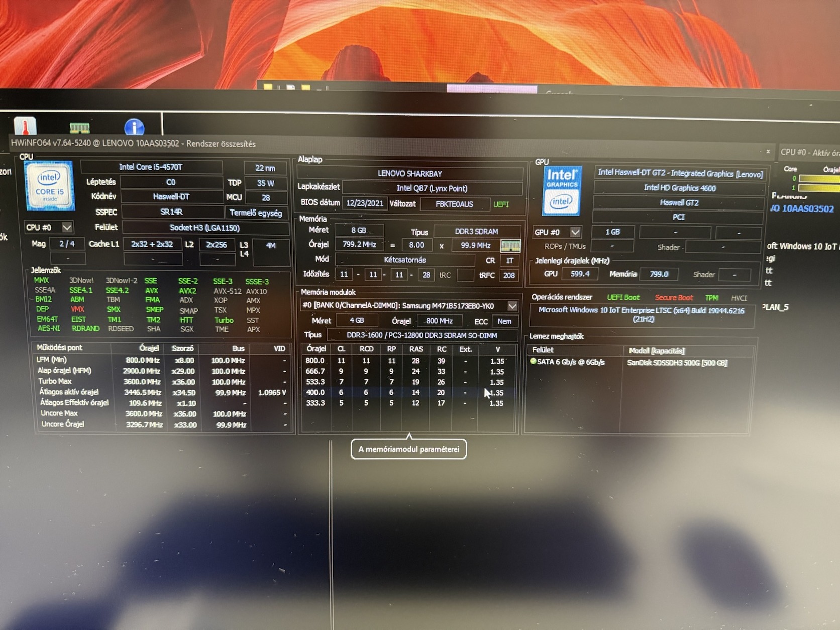Select the CR value 1T
840x630 pixels.
coord(509,261)
